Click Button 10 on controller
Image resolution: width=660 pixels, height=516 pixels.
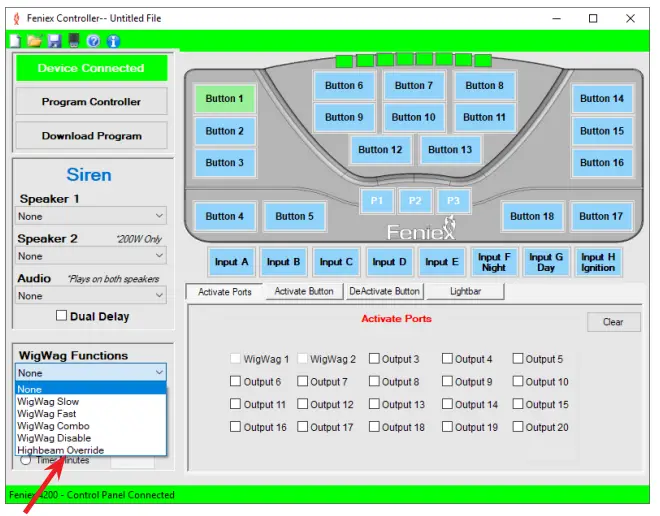click(x=414, y=117)
